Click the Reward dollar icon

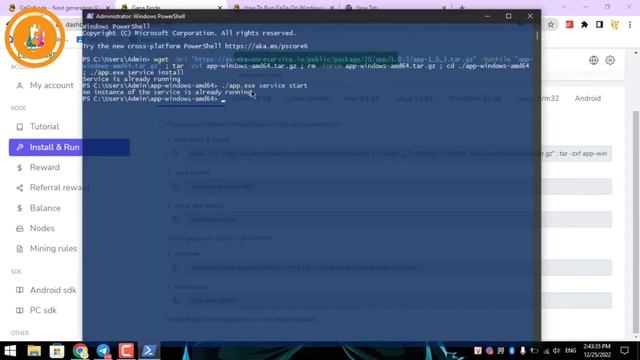coord(20,168)
